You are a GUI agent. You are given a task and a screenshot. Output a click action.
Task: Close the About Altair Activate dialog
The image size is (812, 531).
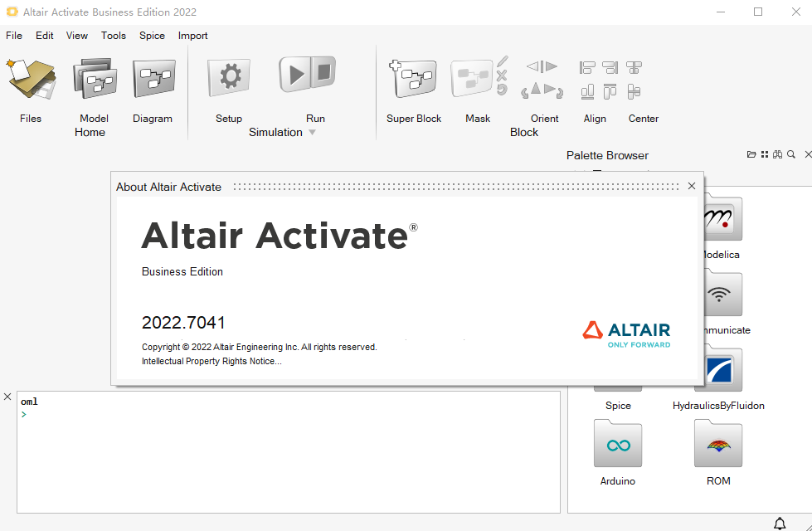pos(692,186)
